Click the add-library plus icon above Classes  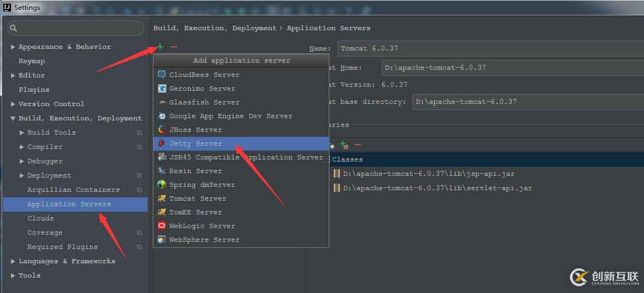344,145
